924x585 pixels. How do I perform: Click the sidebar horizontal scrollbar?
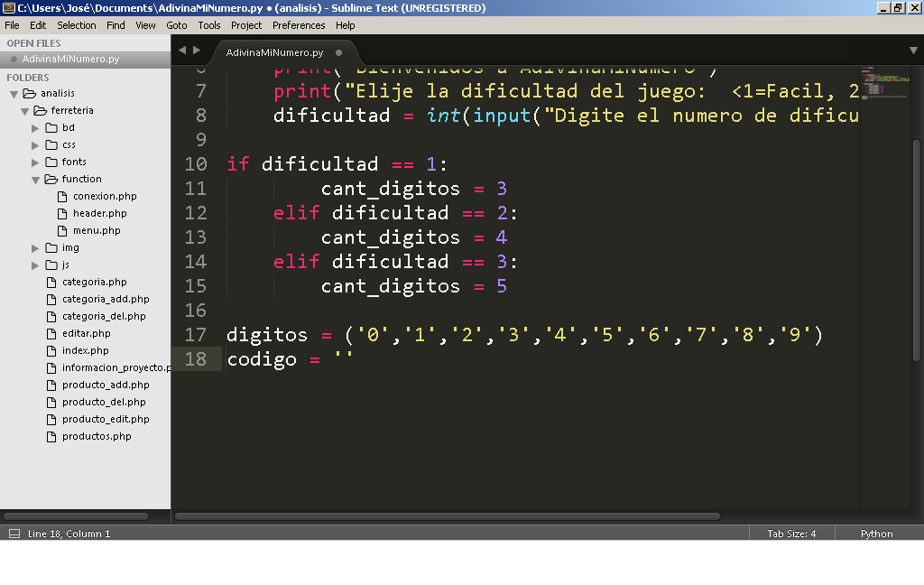pos(76,516)
